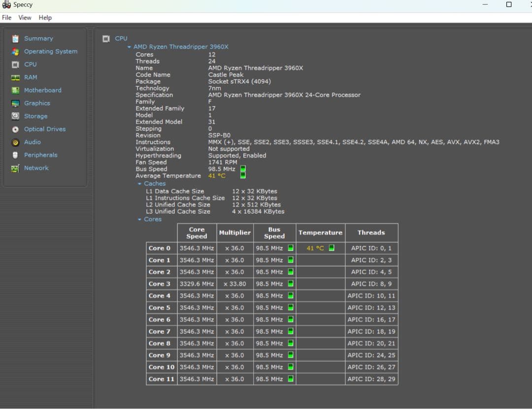This screenshot has width=532, height=409.
Task: Open the Help menu
Action: [45, 18]
